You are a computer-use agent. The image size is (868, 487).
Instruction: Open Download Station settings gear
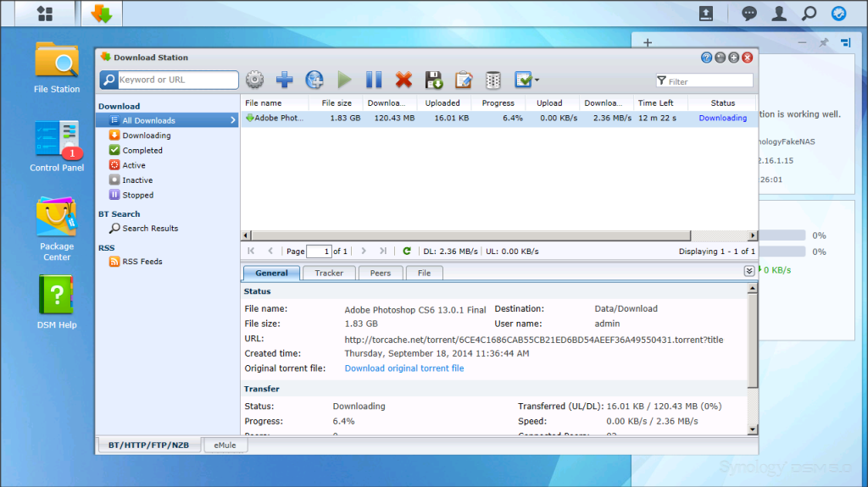254,80
